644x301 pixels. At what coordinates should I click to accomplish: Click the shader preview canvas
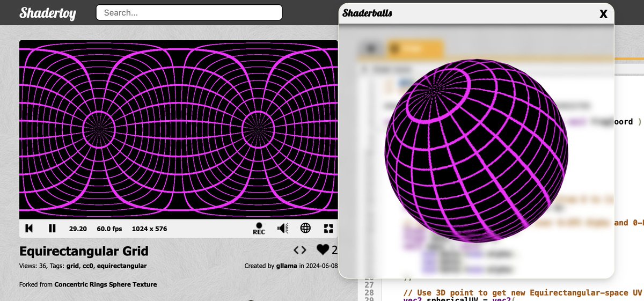(x=179, y=129)
